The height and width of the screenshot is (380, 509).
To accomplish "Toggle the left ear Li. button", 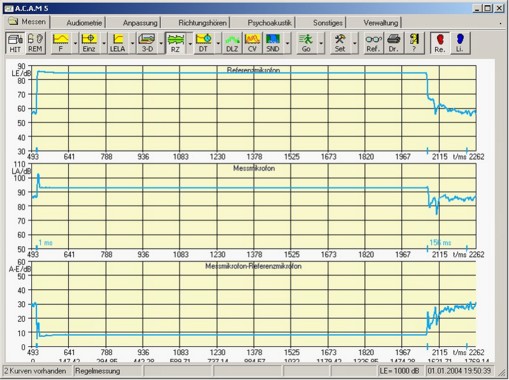I will [x=460, y=43].
